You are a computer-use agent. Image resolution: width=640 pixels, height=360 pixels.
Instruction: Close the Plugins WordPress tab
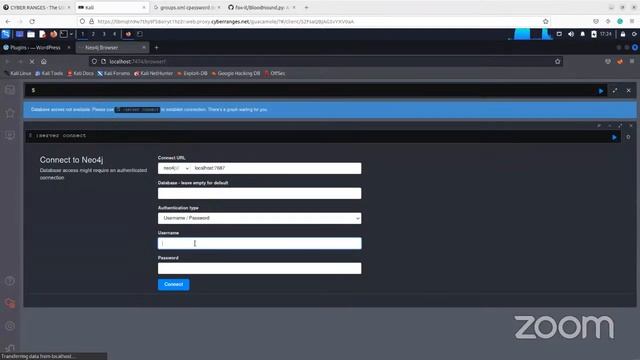pos(68,48)
